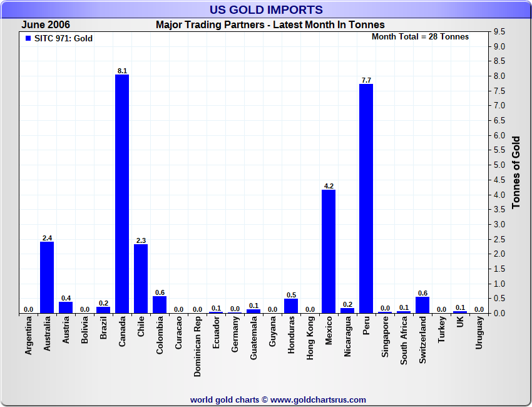
Task: Click the 'Argentina' axis label
Action: pos(28,336)
